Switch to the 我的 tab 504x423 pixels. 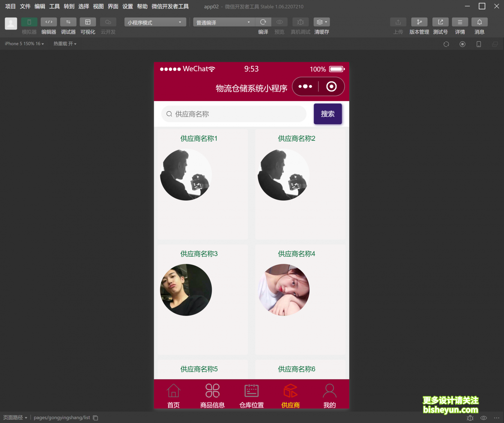pos(330,395)
